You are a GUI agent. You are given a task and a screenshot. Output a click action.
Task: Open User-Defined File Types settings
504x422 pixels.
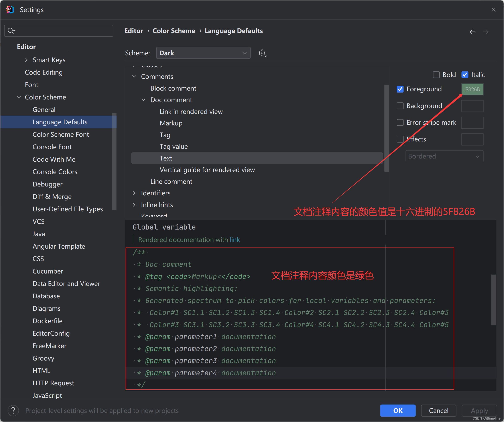click(x=68, y=209)
